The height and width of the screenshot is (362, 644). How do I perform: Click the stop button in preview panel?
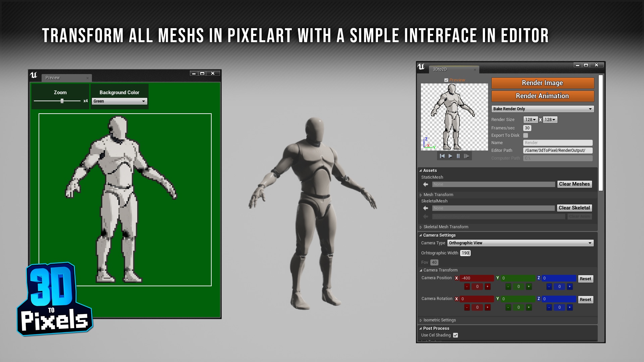458,156
